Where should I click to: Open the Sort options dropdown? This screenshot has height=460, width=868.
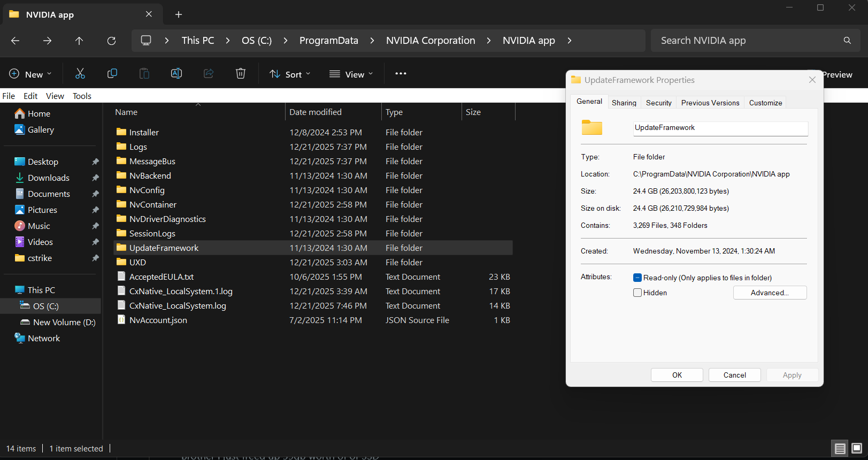[x=290, y=74]
